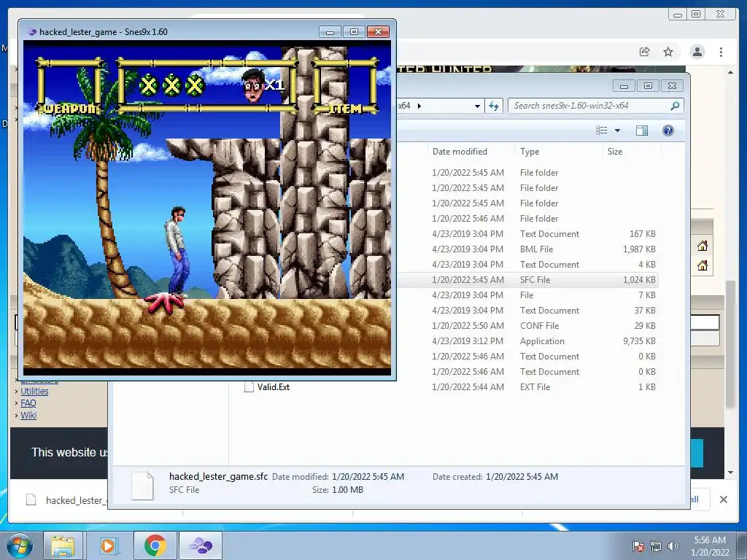Image resolution: width=747 pixels, height=560 pixels.
Task: Click the lower home icon on the webpage
Action: pos(703,265)
